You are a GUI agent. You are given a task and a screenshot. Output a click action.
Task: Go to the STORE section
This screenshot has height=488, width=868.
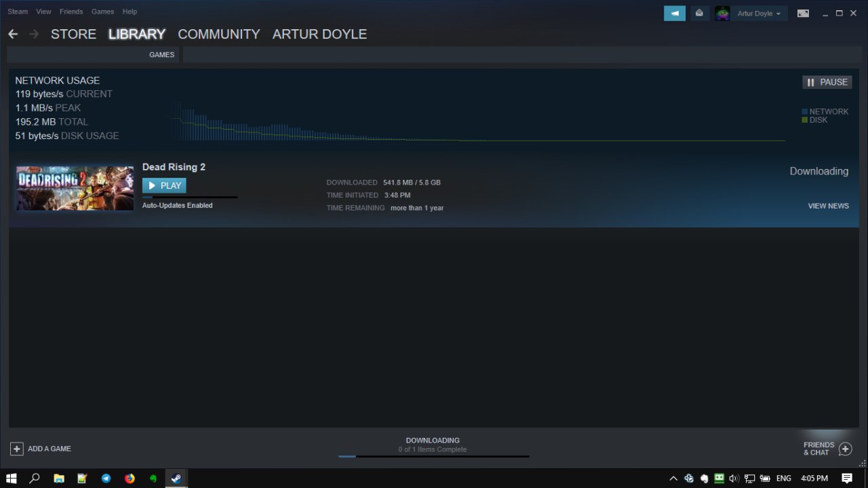pyautogui.click(x=73, y=34)
